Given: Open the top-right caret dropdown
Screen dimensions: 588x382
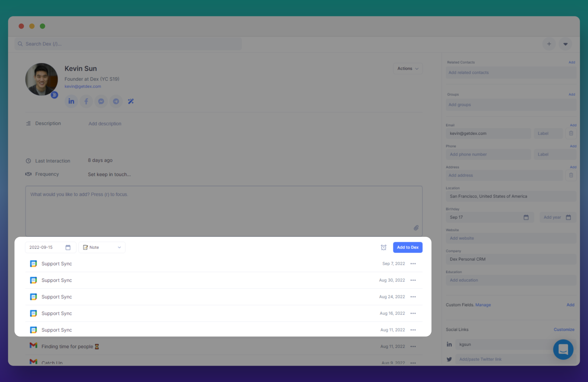Looking at the screenshot, I should point(565,44).
